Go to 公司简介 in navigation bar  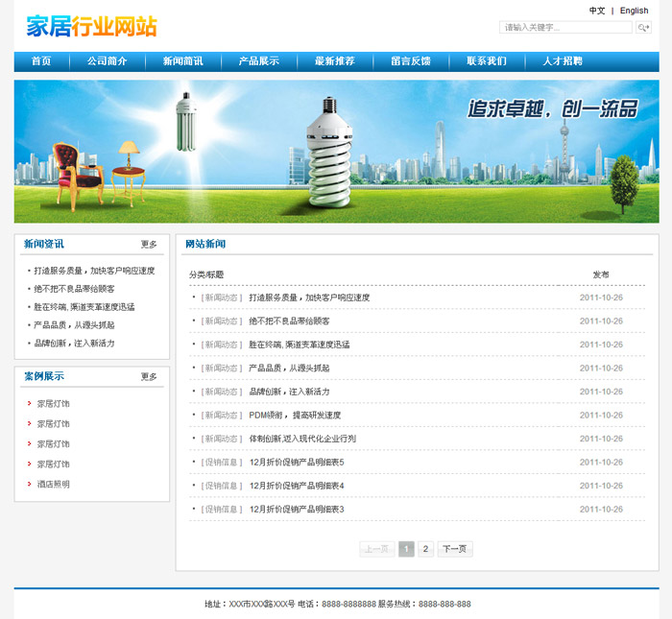[x=107, y=61]
